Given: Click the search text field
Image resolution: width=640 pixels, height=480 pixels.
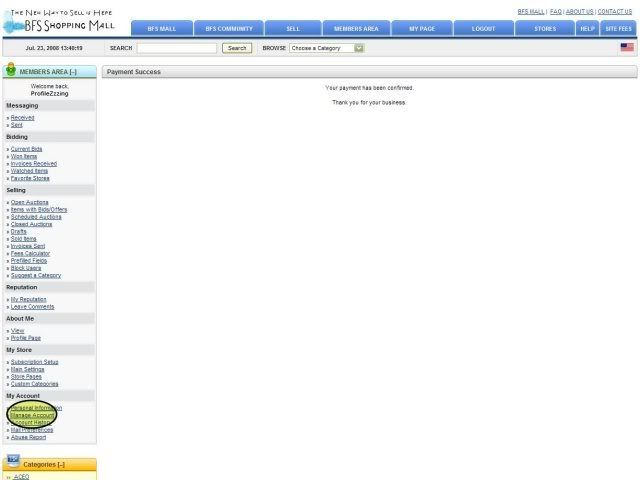Looking at the screenshot, I should point(177,48).
